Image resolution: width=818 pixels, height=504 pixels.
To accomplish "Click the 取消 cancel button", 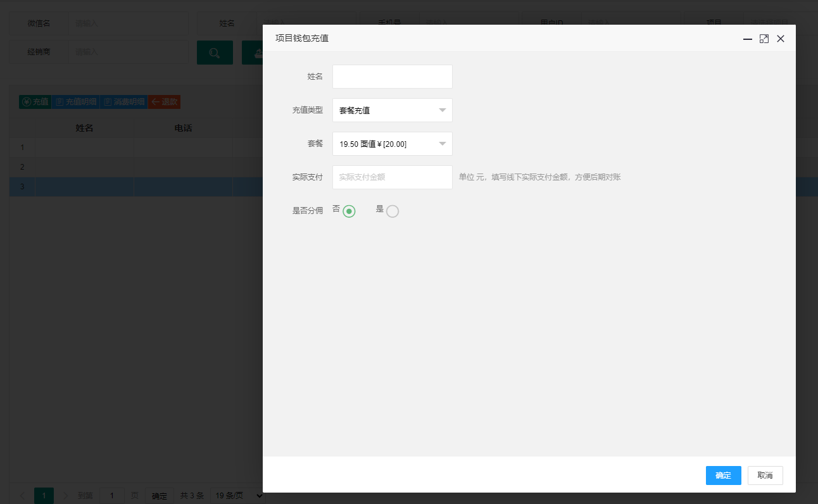I will pos(765,476).
